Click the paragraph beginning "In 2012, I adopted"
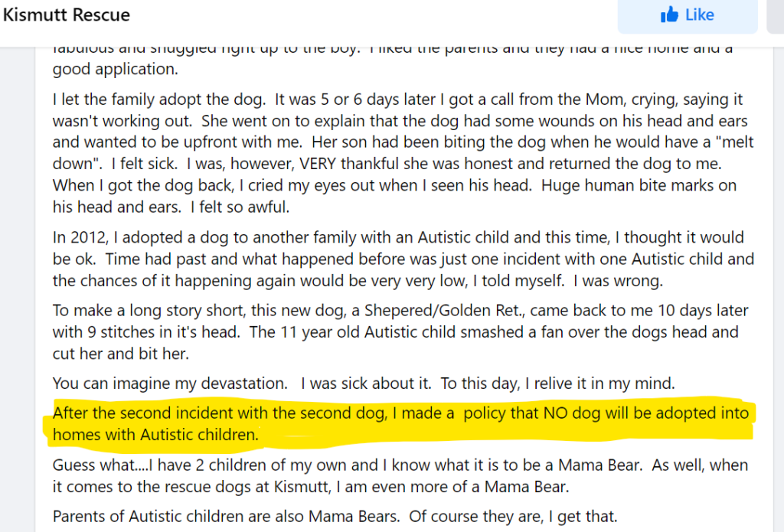Image resolution: width=784 pixels, height=532 pixels. [398, 259]
